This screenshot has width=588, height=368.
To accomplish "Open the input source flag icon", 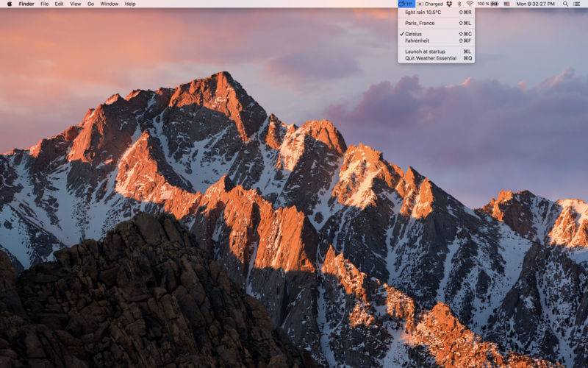I will pyautogui.click(x=507, y=4).
